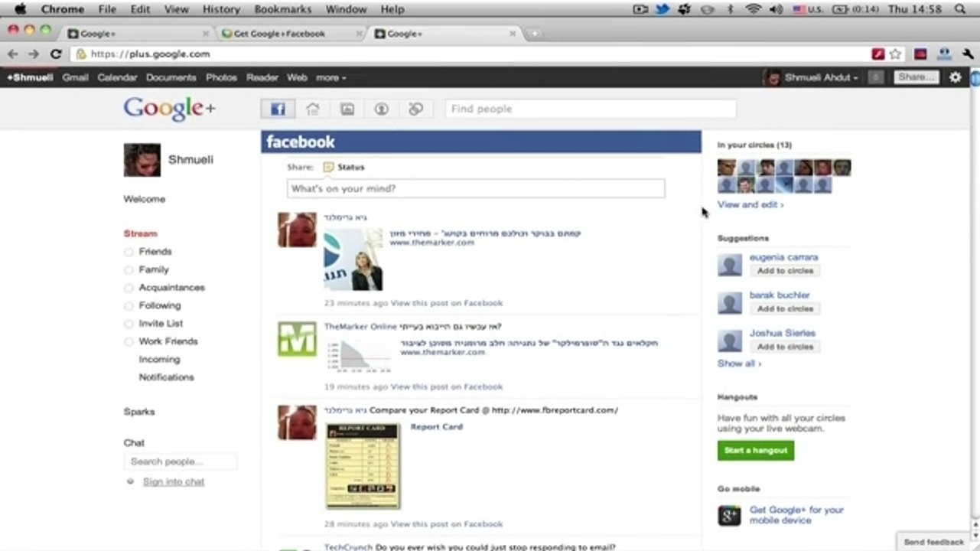Add Joshua Sierles to circles
Screen dimensions: 980x551
click(x=785, y=347)
